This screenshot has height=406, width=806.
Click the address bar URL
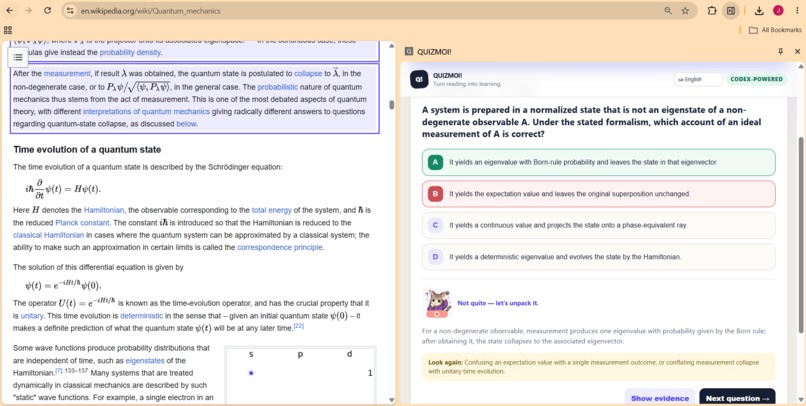click(x=151, y=10)
